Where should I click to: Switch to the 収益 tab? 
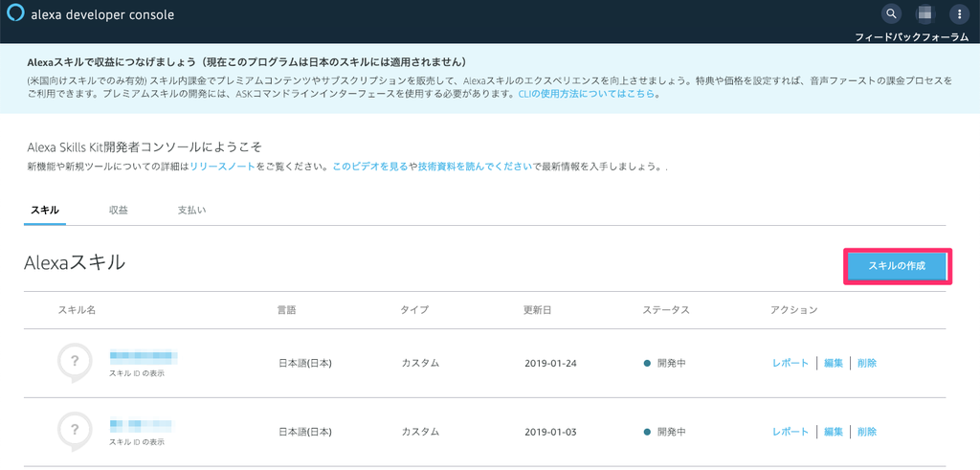[x=118, y=210]
